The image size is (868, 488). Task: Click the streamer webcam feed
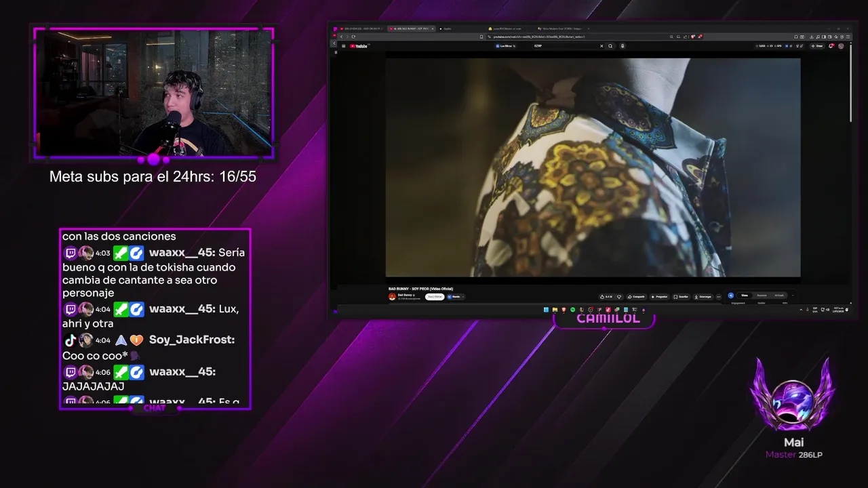click(x=154, y=93)
